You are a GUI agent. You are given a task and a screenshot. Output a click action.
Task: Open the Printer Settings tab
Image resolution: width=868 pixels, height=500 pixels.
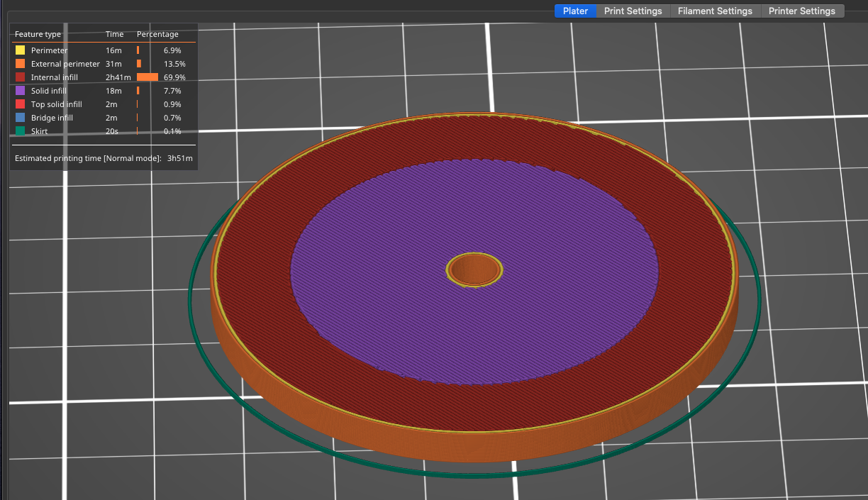coord(802,11)
